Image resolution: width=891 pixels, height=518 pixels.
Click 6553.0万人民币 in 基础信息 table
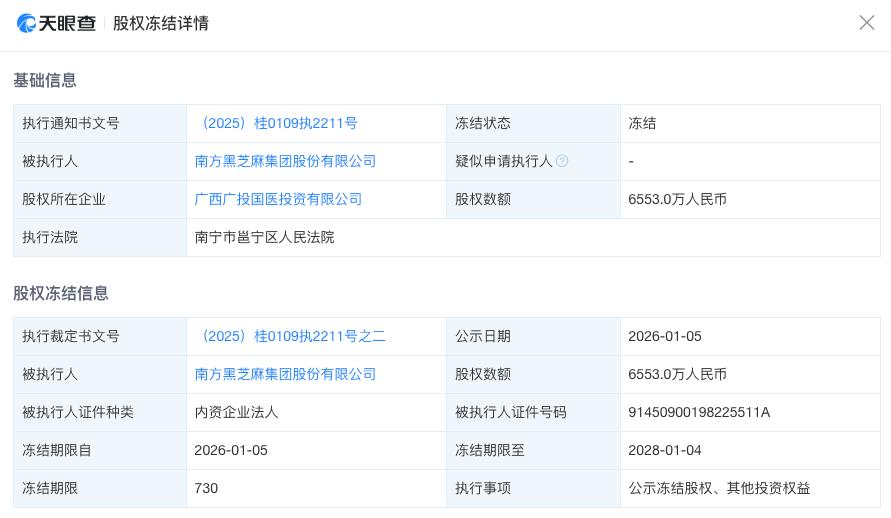[677, 199]
